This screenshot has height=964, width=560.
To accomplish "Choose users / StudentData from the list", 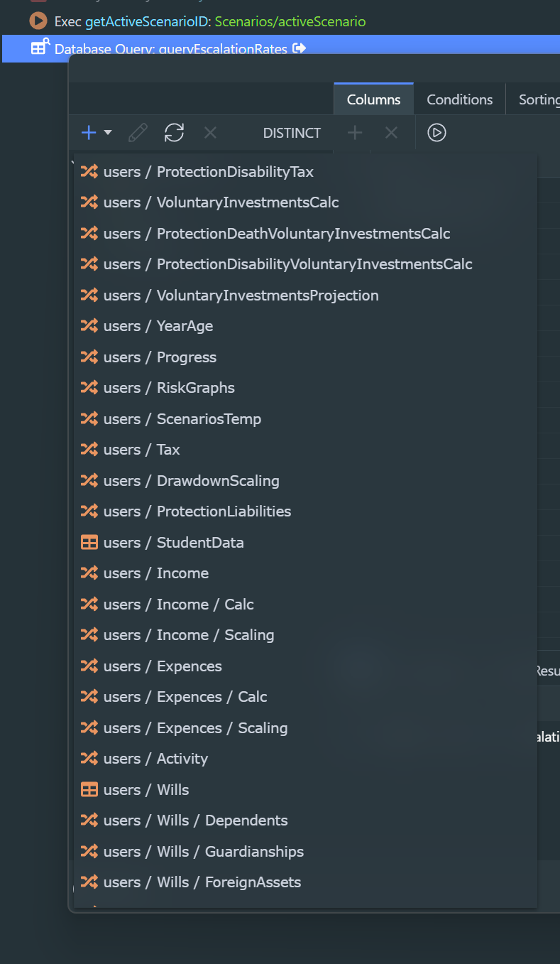I will click(x=199, y=543).
